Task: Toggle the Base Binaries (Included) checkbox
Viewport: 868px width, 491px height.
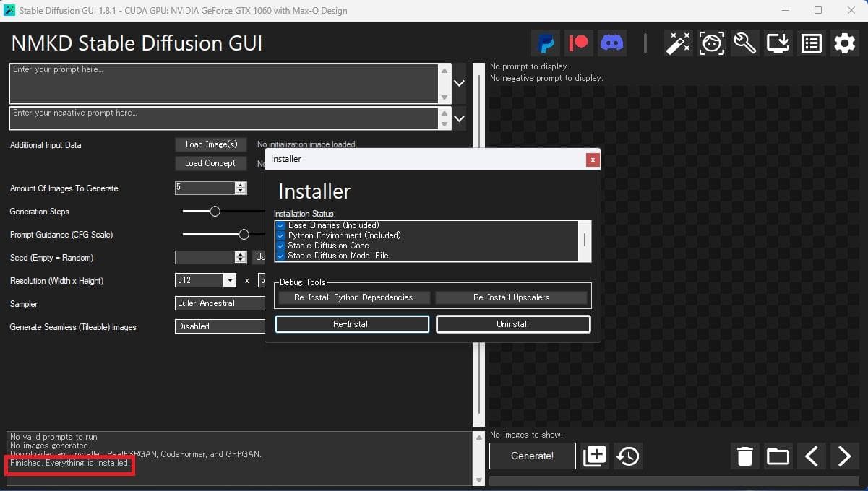Action: (x=281, y=226)
